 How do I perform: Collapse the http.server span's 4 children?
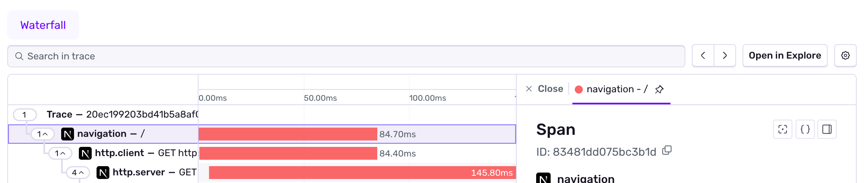coord(78,173)
